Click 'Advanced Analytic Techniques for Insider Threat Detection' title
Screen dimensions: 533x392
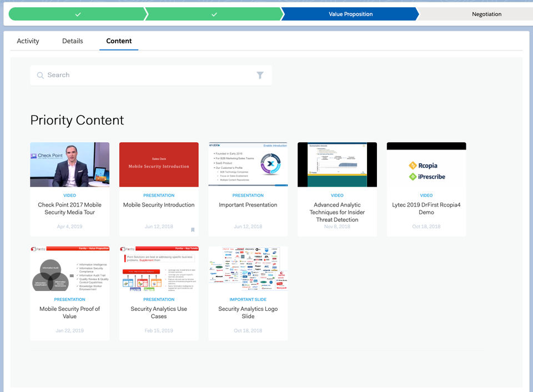point(337,212)
